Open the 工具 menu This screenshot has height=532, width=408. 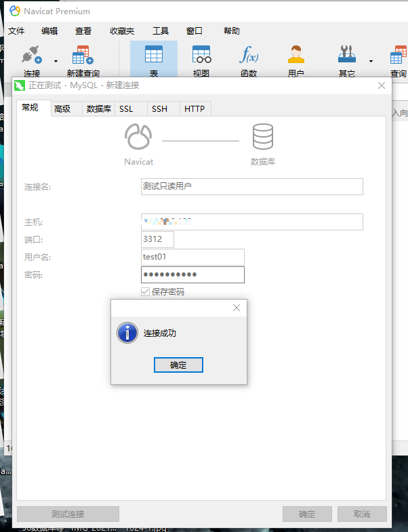point(161,31)
